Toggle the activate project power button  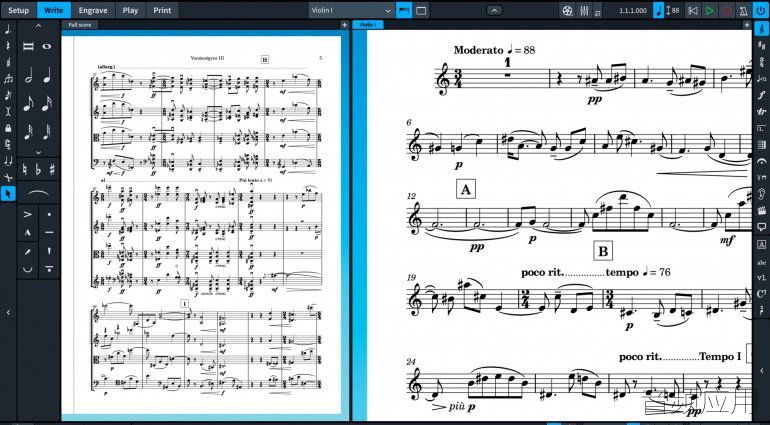761,10
